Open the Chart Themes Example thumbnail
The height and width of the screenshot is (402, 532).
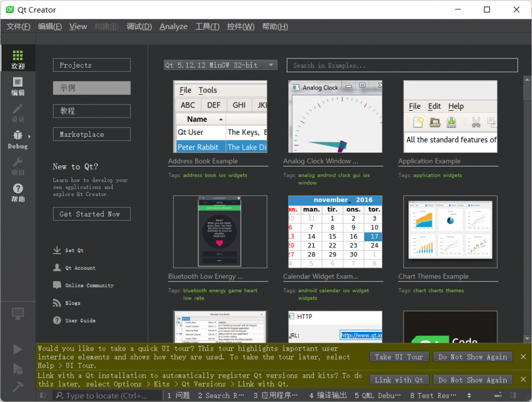pyautogui.click(x=450, y=232)
